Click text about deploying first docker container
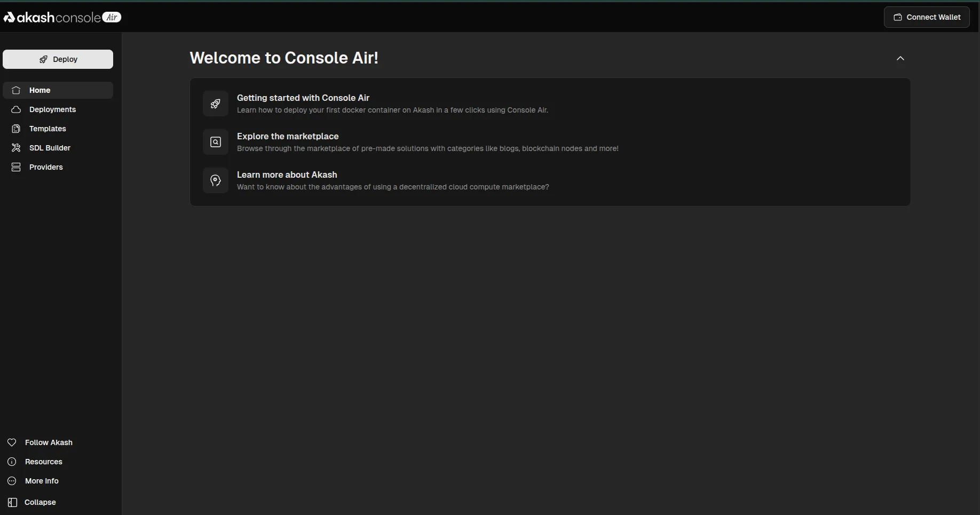Screen dimensions: 980x515 tap(393, 110)
